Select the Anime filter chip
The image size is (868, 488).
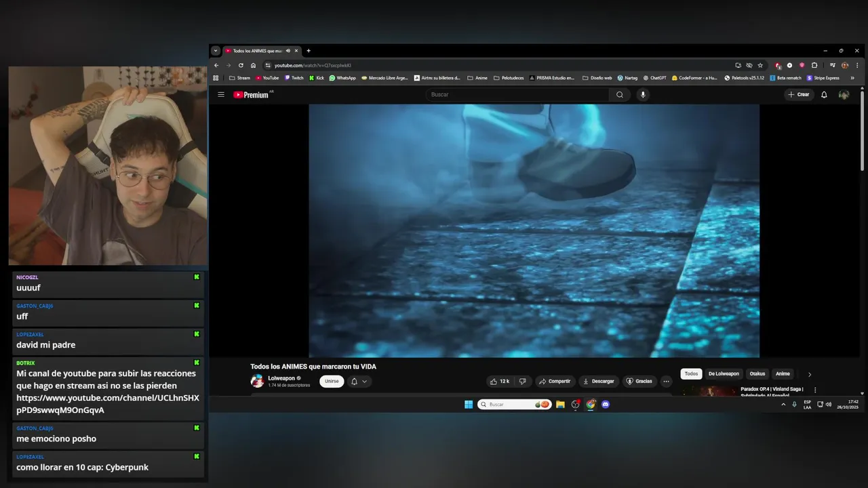(783, 373)
